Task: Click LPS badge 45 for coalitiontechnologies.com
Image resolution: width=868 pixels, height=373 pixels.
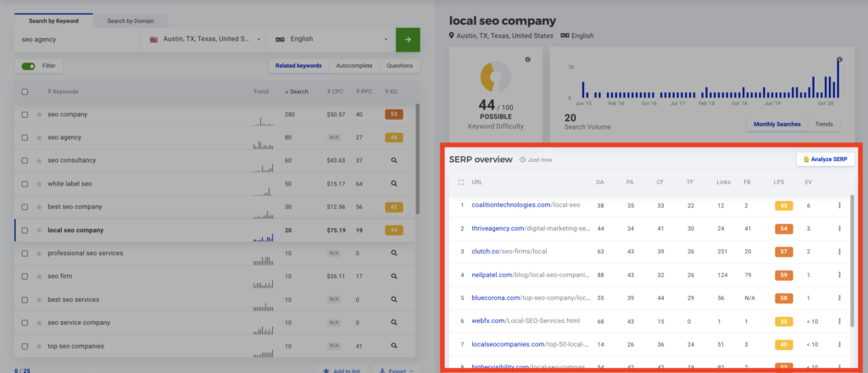Action: (784, 205)
